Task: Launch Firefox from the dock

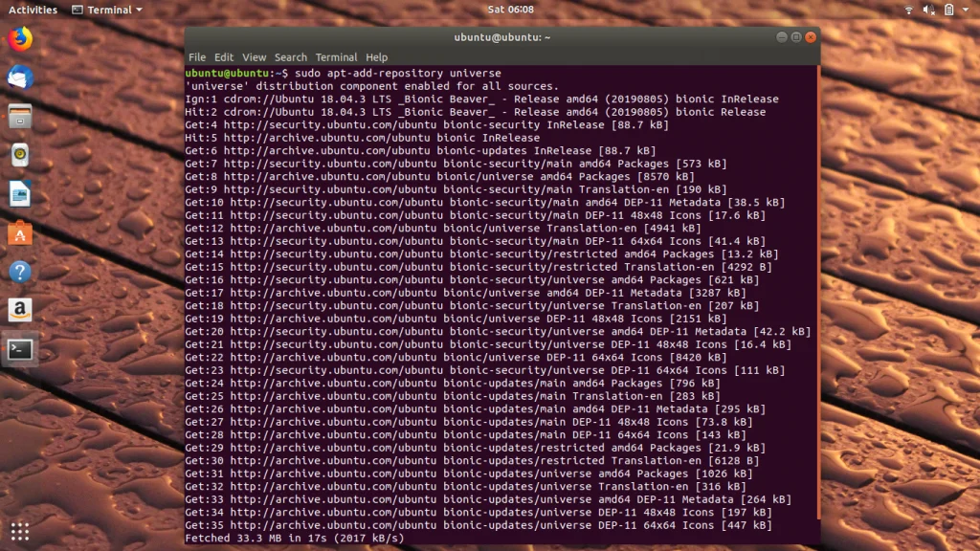Action: (x=20, y=38)
